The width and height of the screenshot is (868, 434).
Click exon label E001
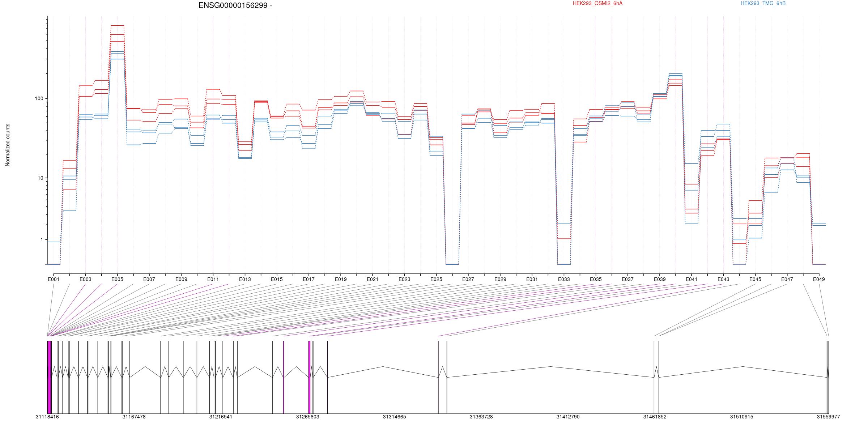tap(54, 279)
